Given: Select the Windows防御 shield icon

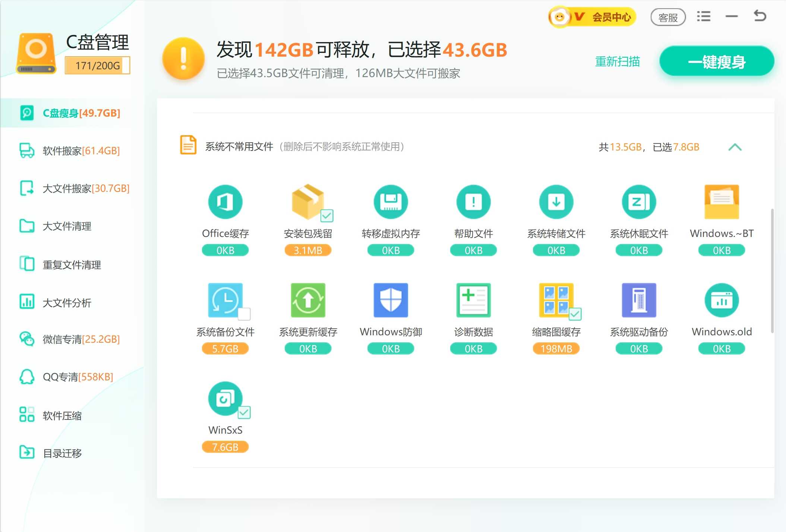Looking at the screenshot, I should [391, 300].
